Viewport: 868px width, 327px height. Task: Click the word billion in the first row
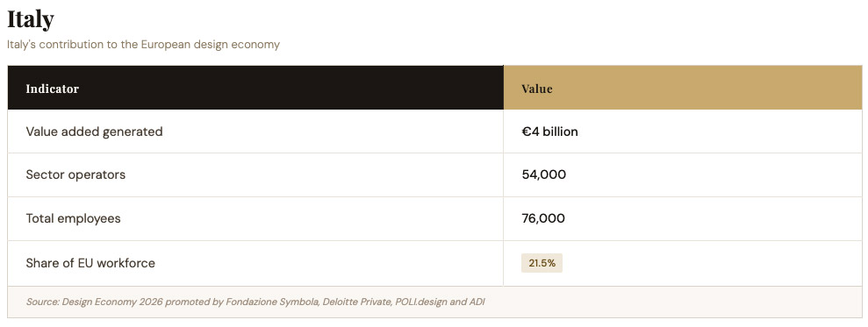coord(560,132)
